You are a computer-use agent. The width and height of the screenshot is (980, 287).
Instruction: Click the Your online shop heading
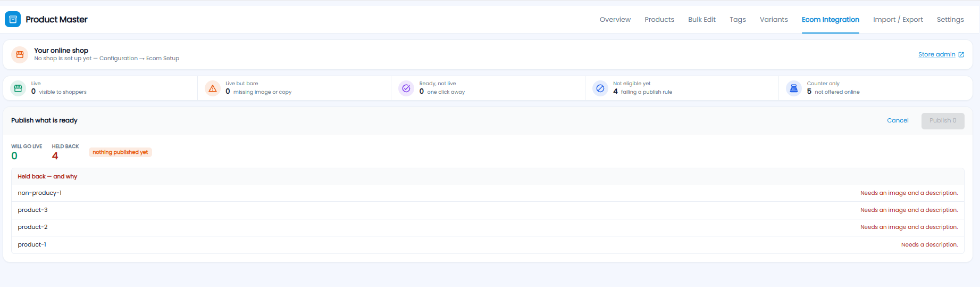pos(61,51)
